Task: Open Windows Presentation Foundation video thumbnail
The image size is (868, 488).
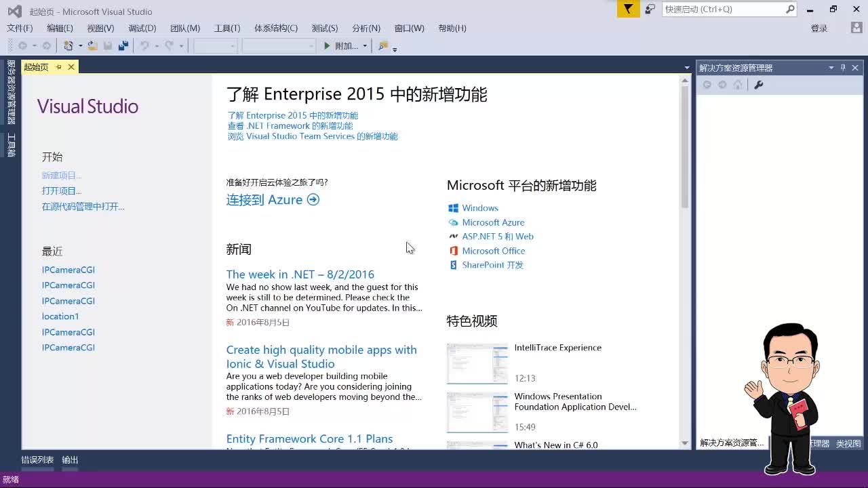Action: (477, 412)
